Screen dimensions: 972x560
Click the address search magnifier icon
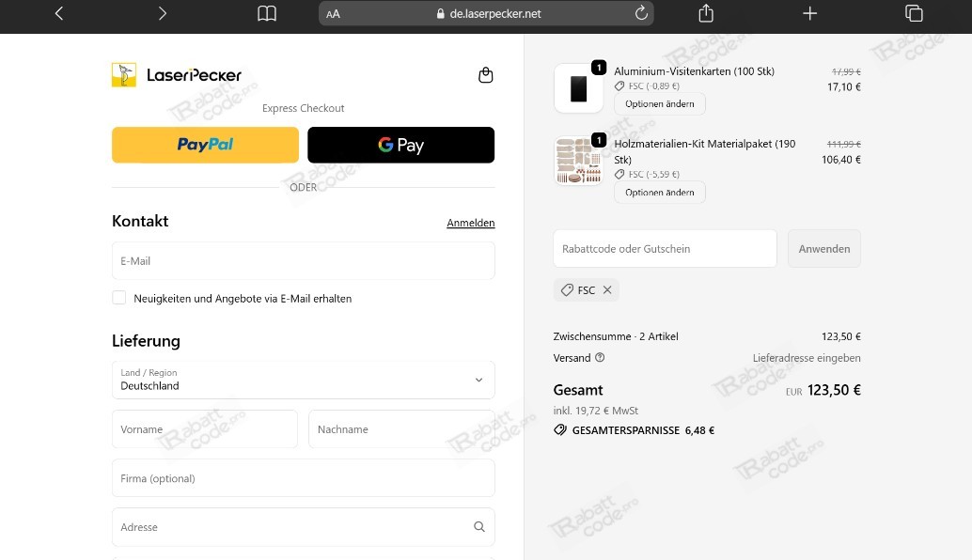coord(479,526)
